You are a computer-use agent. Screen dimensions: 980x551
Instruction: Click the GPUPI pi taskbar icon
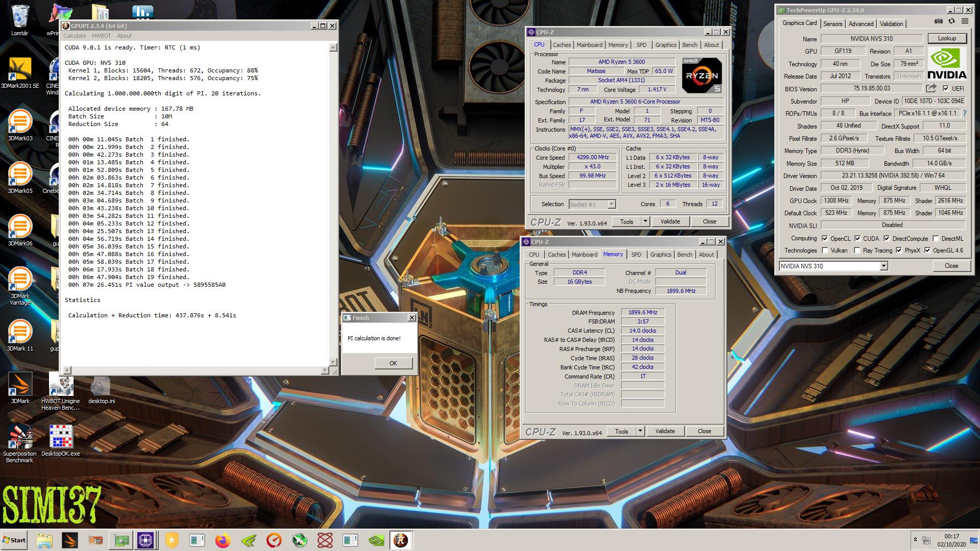[x=401, y=540]
